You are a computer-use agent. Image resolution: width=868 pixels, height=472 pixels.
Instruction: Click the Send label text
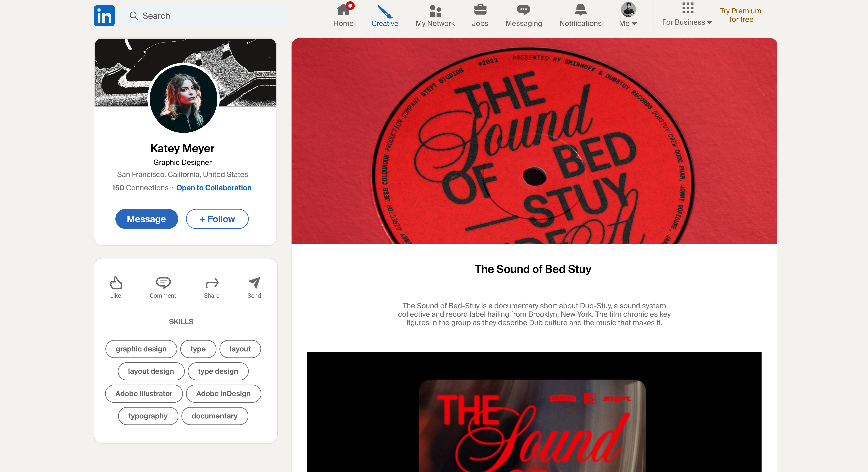click(x=254, y=296)
